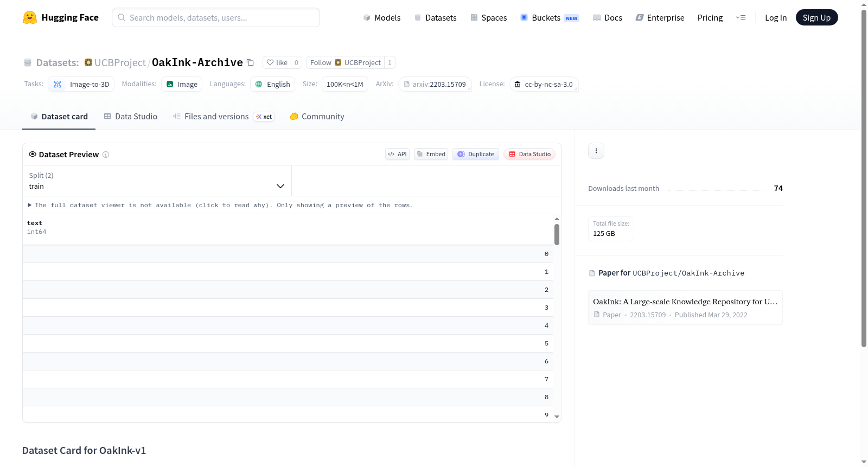The image size is (868, 467).
Task: Select preview row 6
Action: tap(288, 361)
